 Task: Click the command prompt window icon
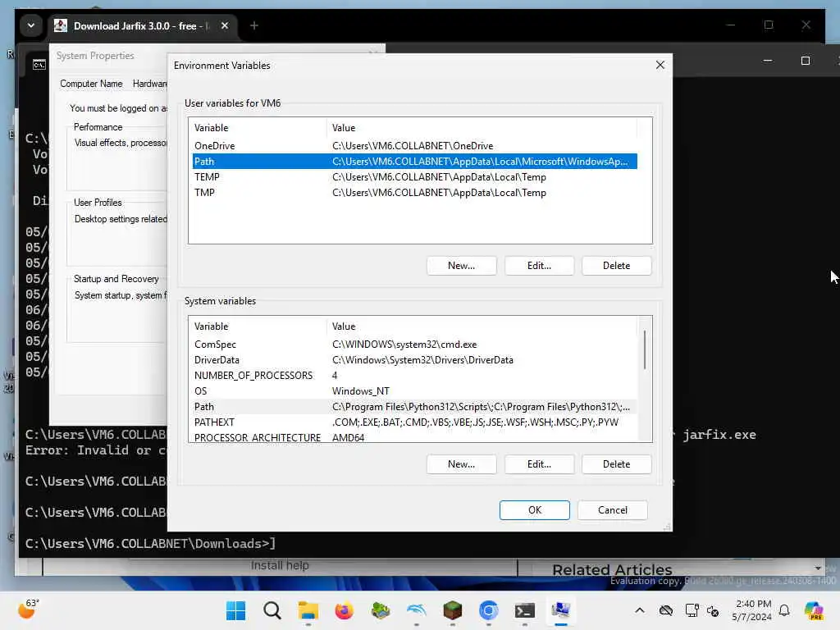(x=39, y=65)
